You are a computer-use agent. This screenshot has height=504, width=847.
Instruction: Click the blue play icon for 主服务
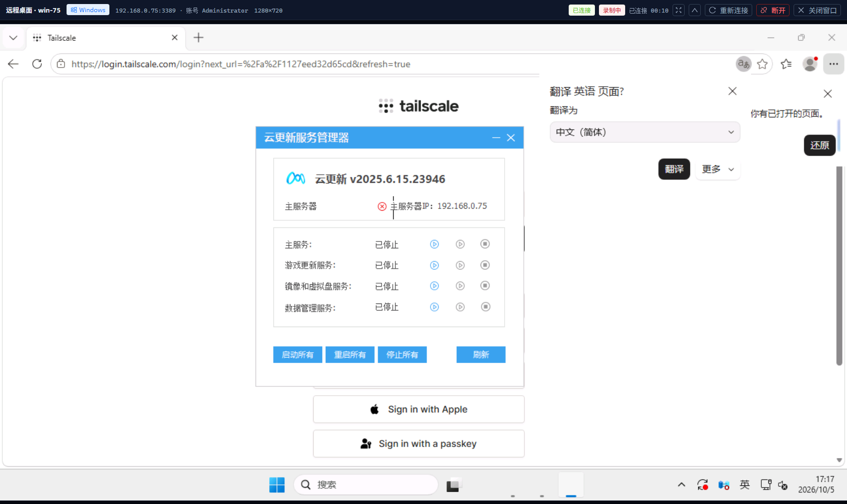click(x=434, y=244)
